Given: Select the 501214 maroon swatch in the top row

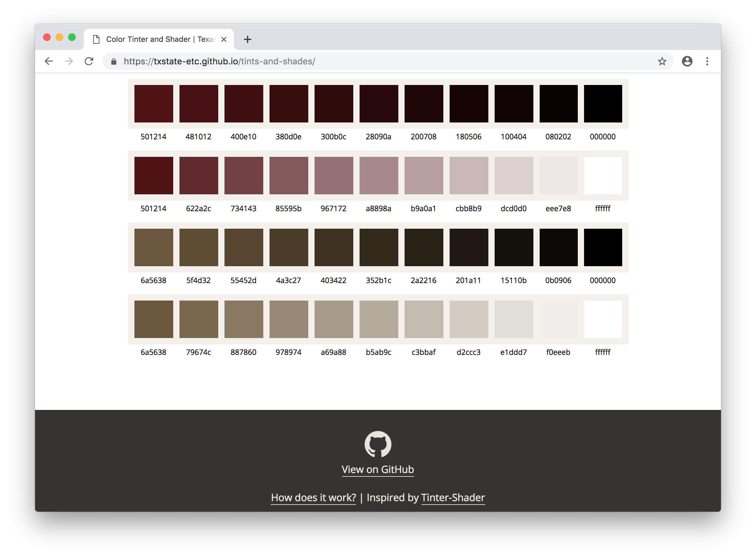Looking at the screenshot, I should (x=154, y=103).
